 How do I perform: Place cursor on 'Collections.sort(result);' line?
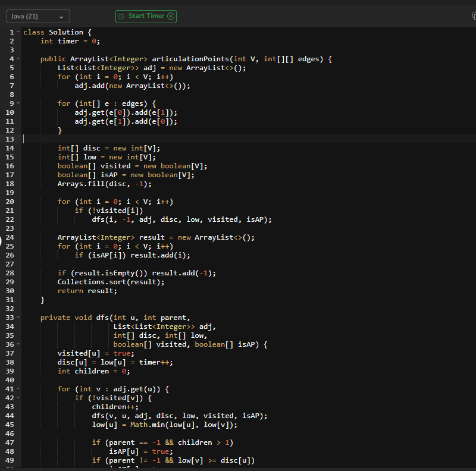pyautogui.click(x=111, y=282)
